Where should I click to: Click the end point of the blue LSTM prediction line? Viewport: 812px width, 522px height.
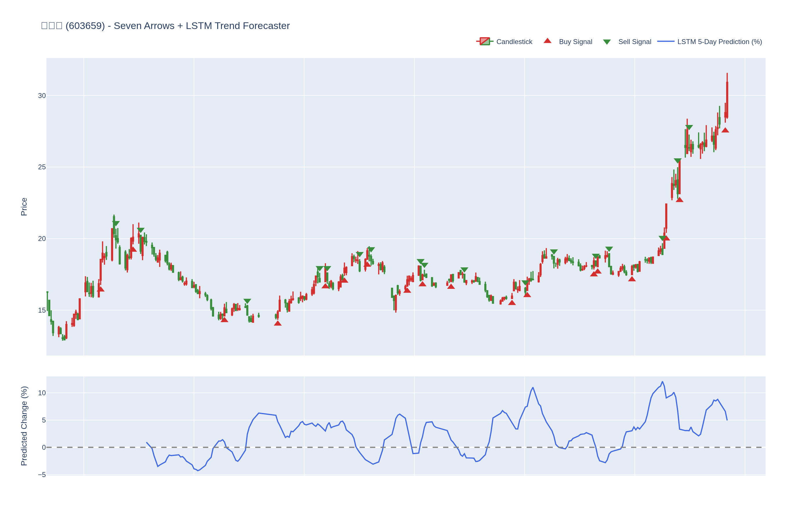click(x=727, y=420)
